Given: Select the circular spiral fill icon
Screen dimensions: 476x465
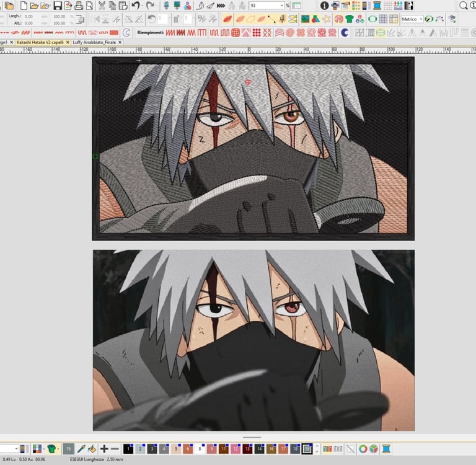Looking at the screenshot, I should tap(290, 32).
